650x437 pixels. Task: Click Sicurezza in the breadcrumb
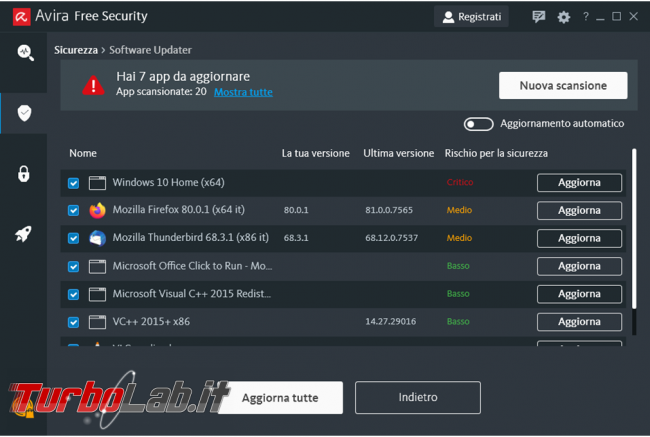coord(76,50)
